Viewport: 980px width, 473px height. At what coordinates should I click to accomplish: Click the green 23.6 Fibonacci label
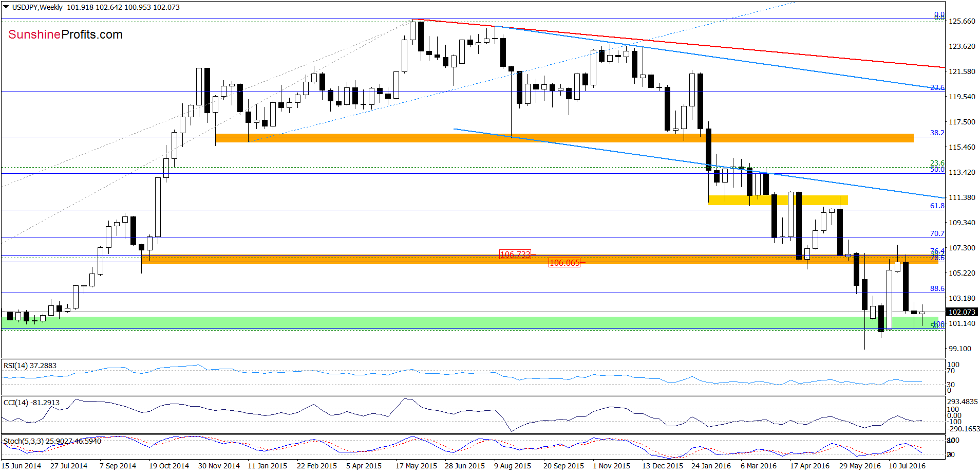[x=937, y=163]
